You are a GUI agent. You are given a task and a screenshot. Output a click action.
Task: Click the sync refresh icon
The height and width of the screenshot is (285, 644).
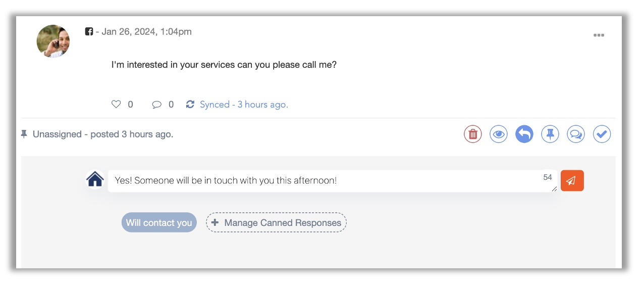click(190, 105)
